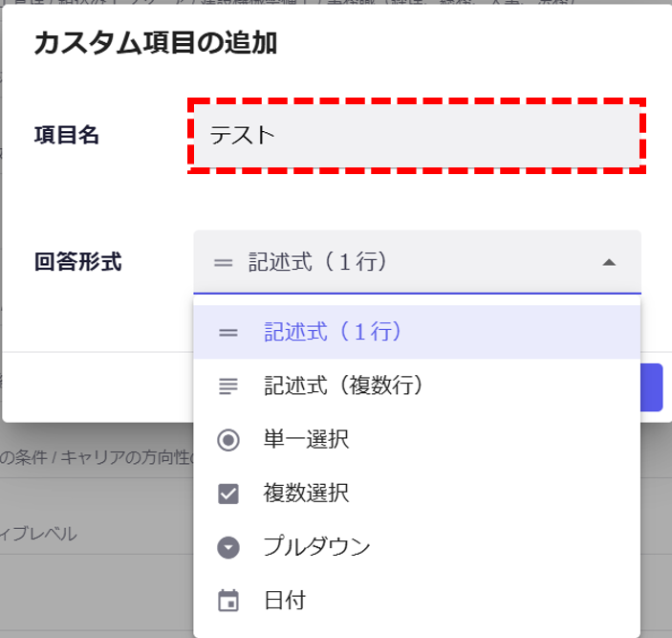Pick the 単一選択 option text
672x638 pixels.
coord(306,440)
